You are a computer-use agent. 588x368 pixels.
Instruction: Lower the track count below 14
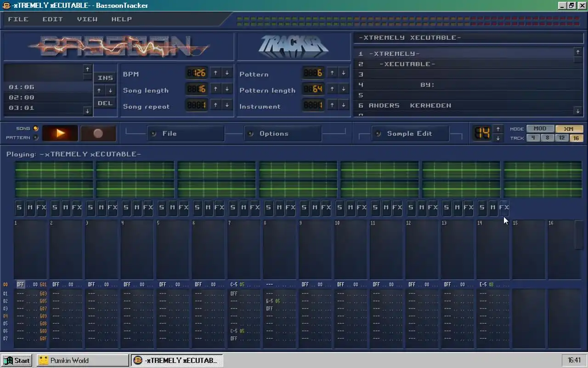498,138
